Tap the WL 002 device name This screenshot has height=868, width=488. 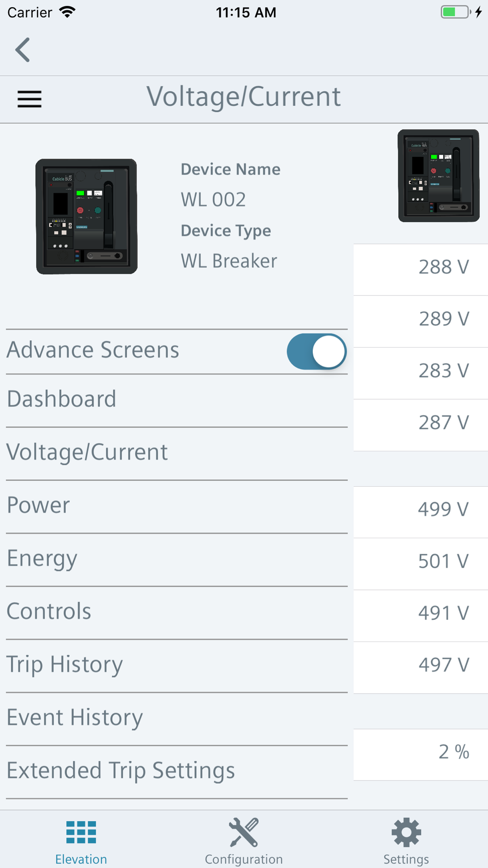[x=213, y=200]
